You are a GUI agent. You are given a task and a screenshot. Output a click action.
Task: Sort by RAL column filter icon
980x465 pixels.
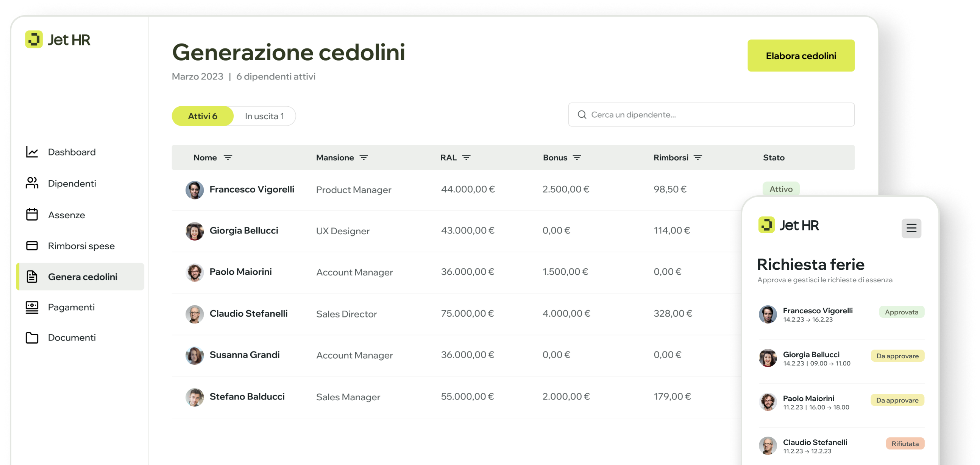pyautogui.click(x=467, y=157)
